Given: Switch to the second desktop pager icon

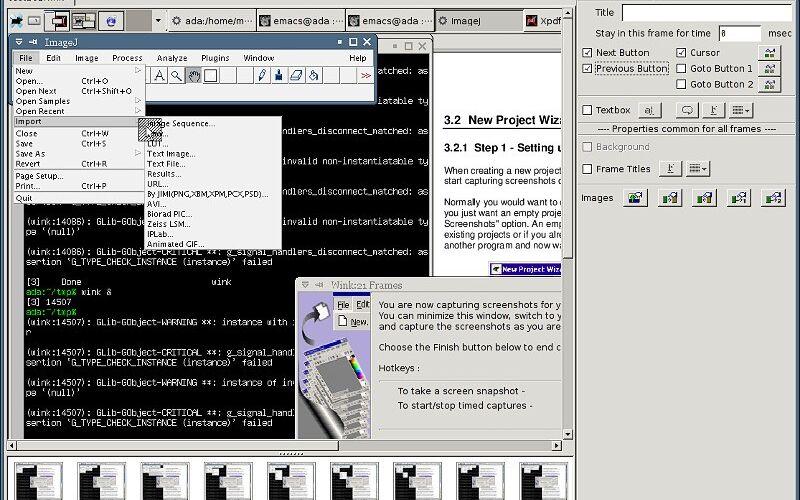Looking at the screenshot, I should click(x=84, y=21).
